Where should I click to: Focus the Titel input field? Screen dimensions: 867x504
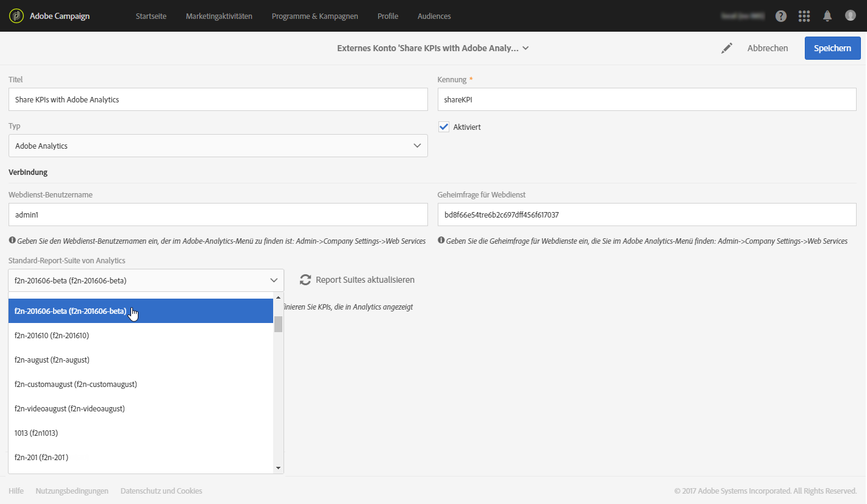pyautogui.click(x=218, y=99)
